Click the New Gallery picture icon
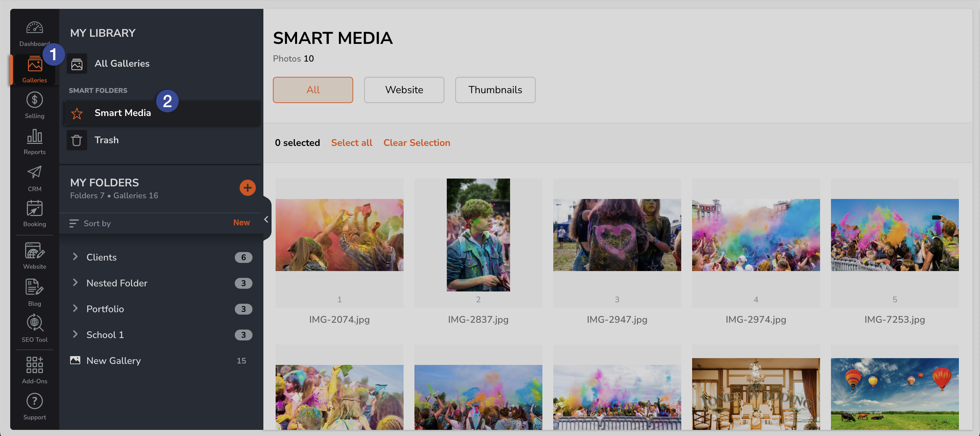 [x=75, y=360]
